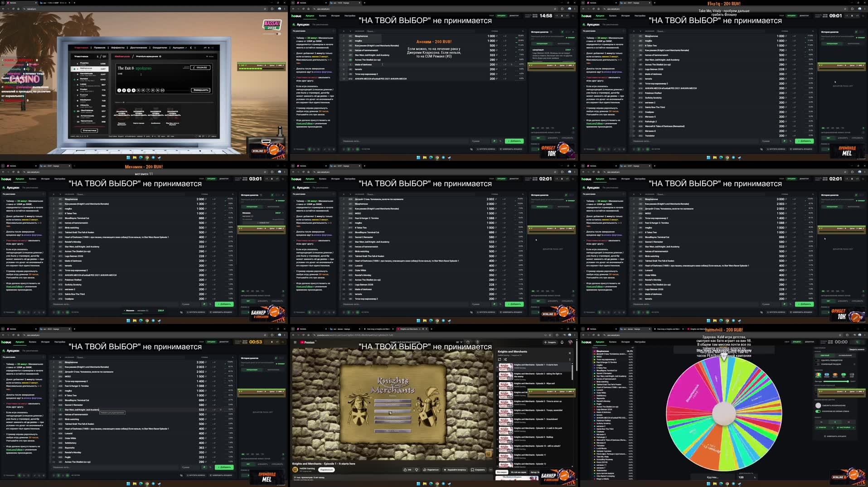Click the Knights and Merchants video player
Screen dimensions: 868x487
pos(393,404)
